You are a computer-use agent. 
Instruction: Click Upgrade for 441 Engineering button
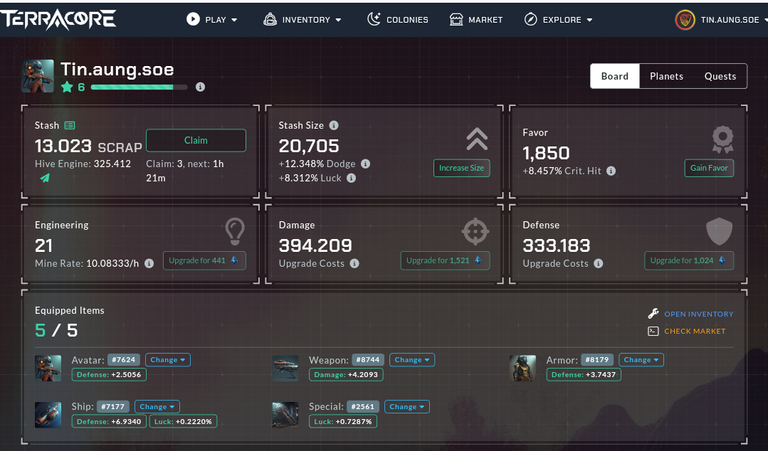[204, 261]
